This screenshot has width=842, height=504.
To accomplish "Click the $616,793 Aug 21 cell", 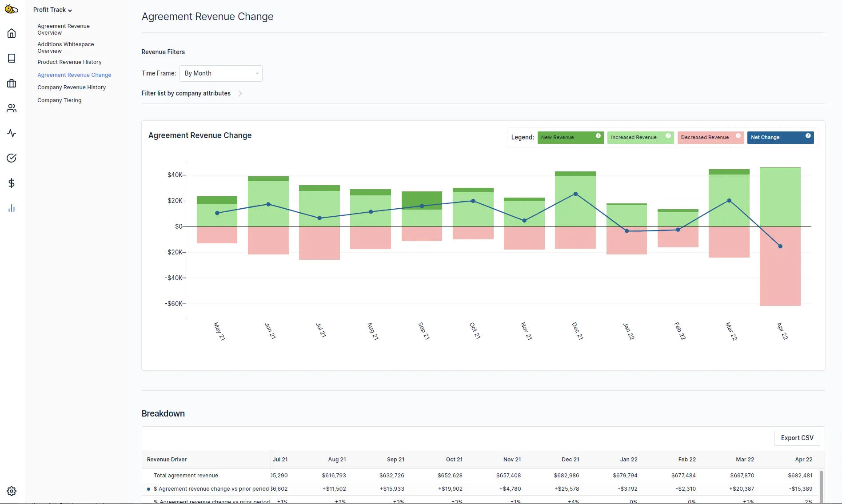I will [334, 476].
